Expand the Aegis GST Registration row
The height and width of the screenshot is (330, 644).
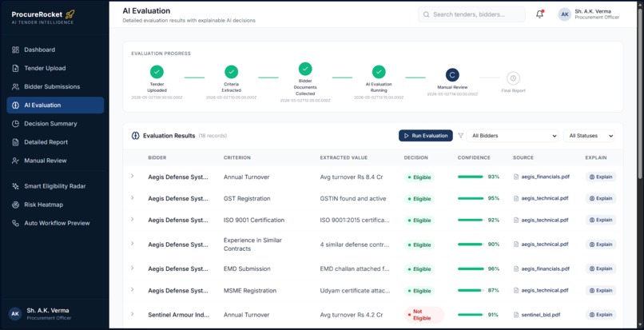[x=133, y=197]
